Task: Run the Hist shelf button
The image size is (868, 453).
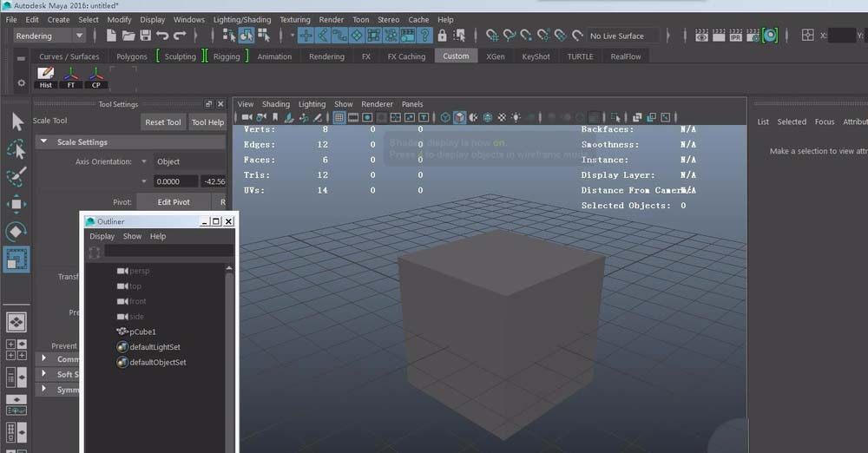Action: click(x=46, y=77)
